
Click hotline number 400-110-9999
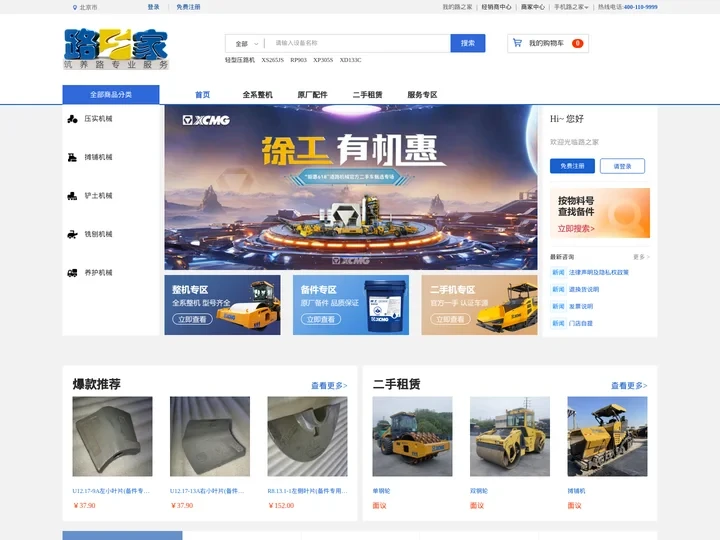click(x=641, y=7)
